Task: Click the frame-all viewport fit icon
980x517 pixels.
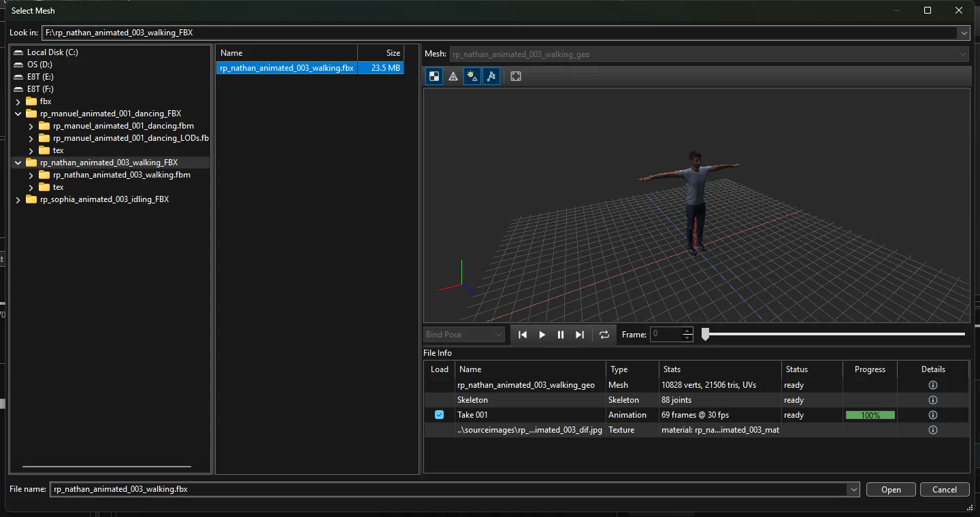Action: [x=516, y=76]
